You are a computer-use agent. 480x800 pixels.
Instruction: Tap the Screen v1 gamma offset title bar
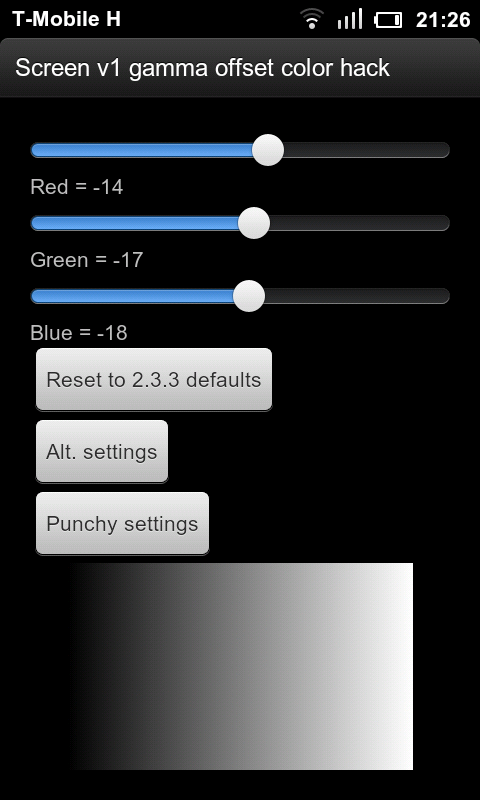click(x=240, y=68)
